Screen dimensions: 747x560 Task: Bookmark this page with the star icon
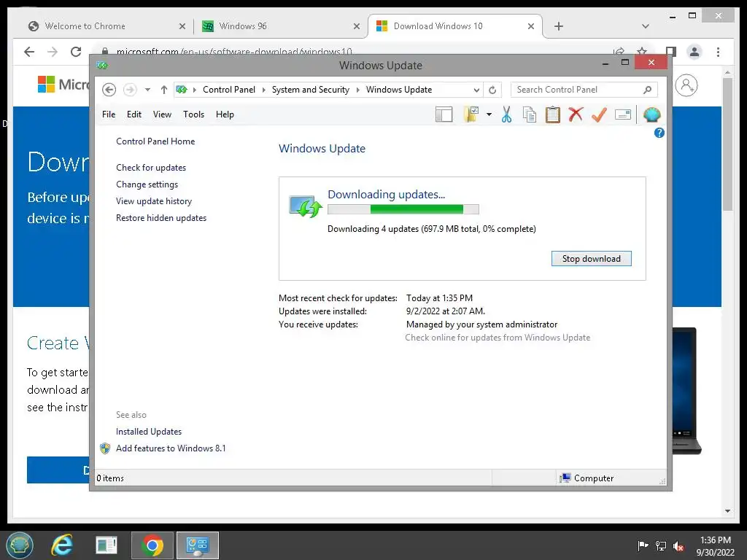[642, 51]
